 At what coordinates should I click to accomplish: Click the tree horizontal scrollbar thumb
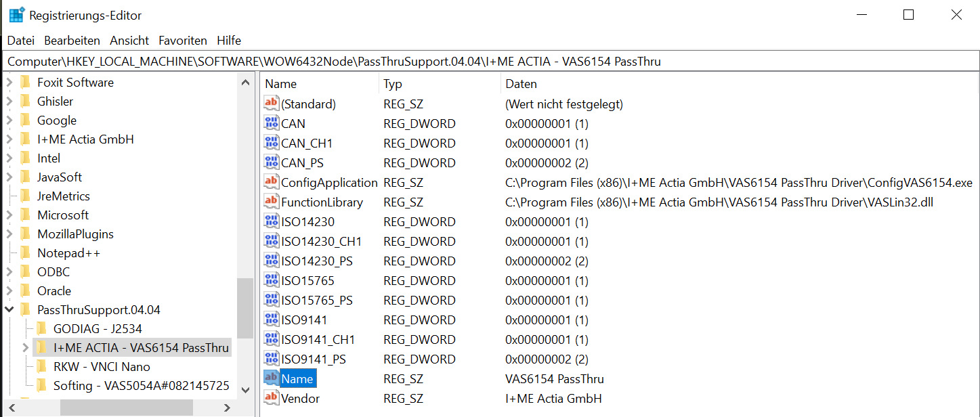coord(127,407)
